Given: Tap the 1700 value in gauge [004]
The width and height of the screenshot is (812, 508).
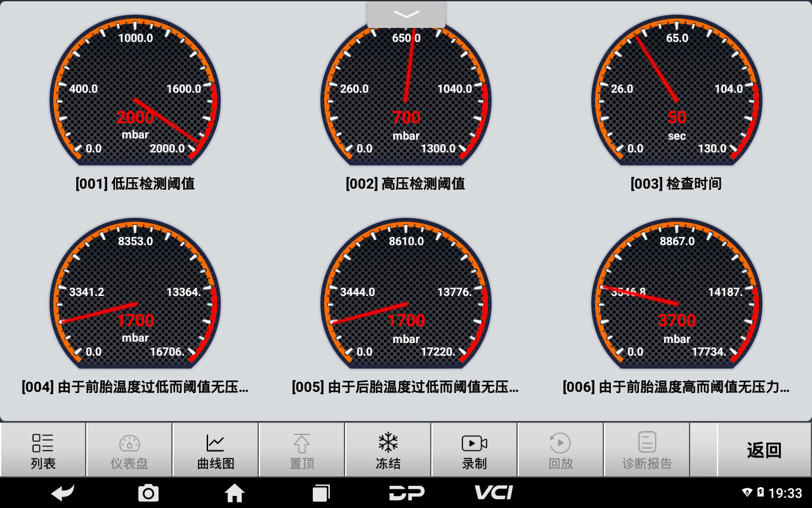Looking at the screenshot, I should pos(135,321).
